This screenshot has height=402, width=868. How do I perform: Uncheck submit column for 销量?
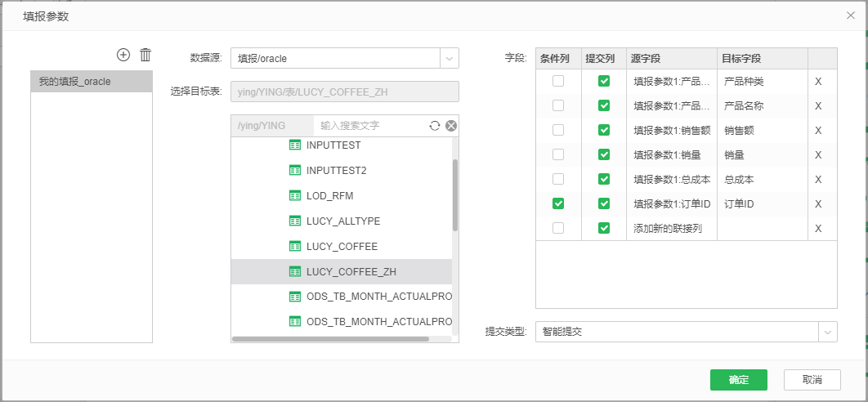point(603,154)
